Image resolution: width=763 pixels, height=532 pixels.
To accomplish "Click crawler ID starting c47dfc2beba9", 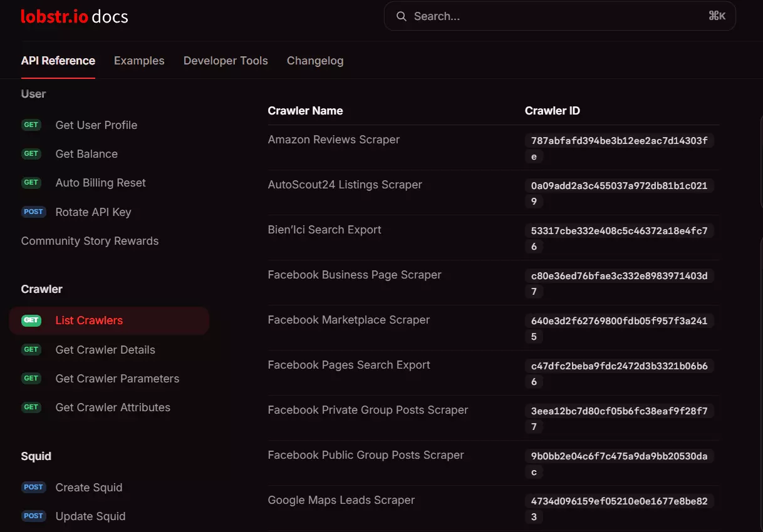I will pyautogui.click(x=619, y=374).
